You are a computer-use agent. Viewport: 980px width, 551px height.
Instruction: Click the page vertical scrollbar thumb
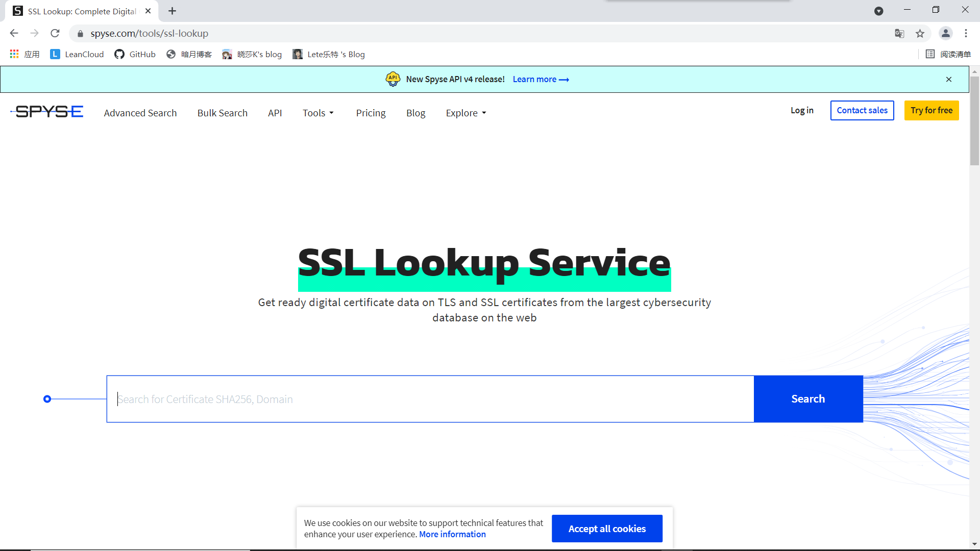click(975, 121)
